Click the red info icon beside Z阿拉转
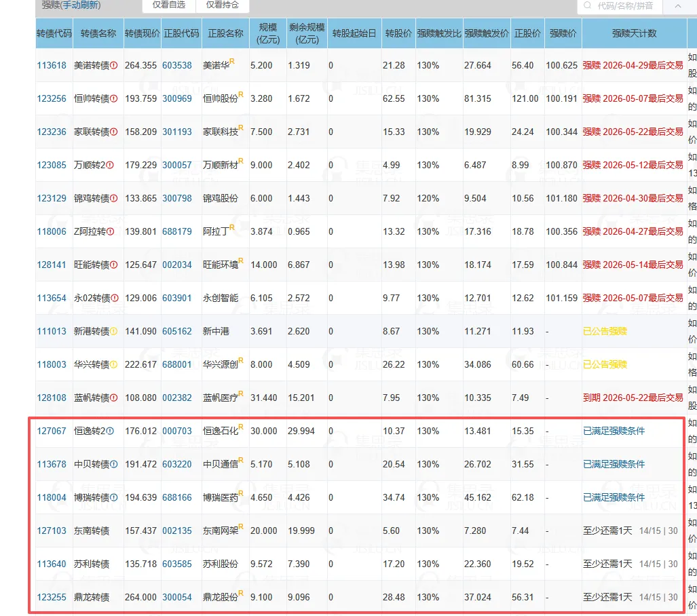697x616 pixels. coord(110,231)
